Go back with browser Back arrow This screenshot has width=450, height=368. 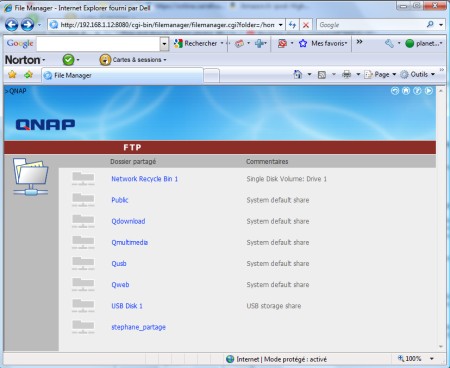[x=11, y=25]
